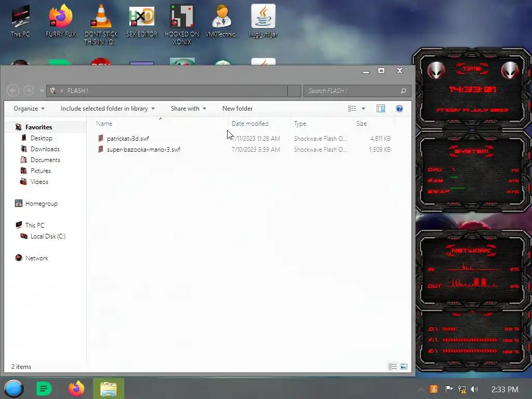The image size is (532, 399).
Task: Open green notes app on taskbar
Action: point(44,389)
